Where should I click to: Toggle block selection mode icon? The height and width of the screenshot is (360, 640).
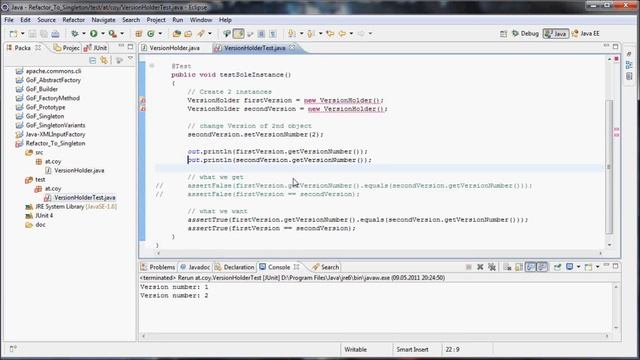tap(261, 33)
